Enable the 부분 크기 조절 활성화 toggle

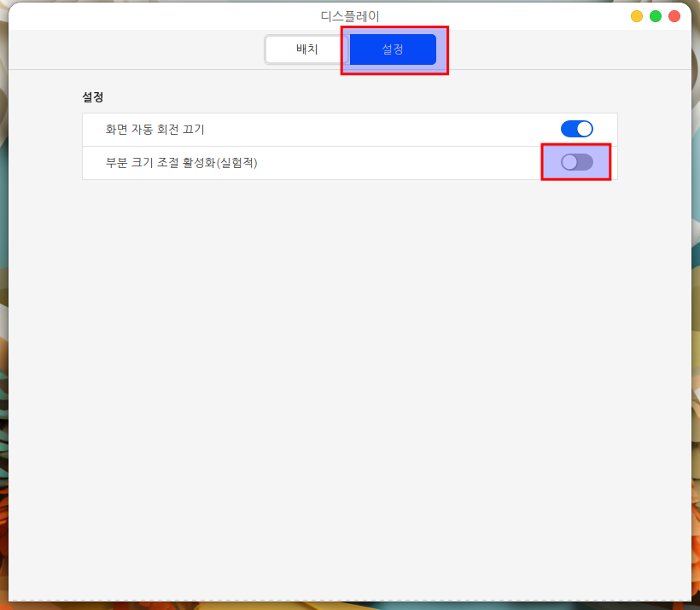[x=576, y=162]
